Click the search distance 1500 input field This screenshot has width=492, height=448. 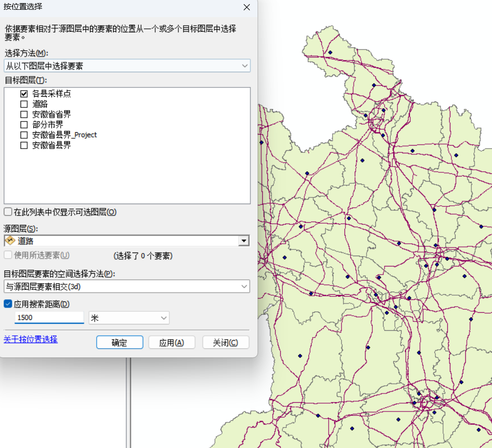click(x=49, y=317)
